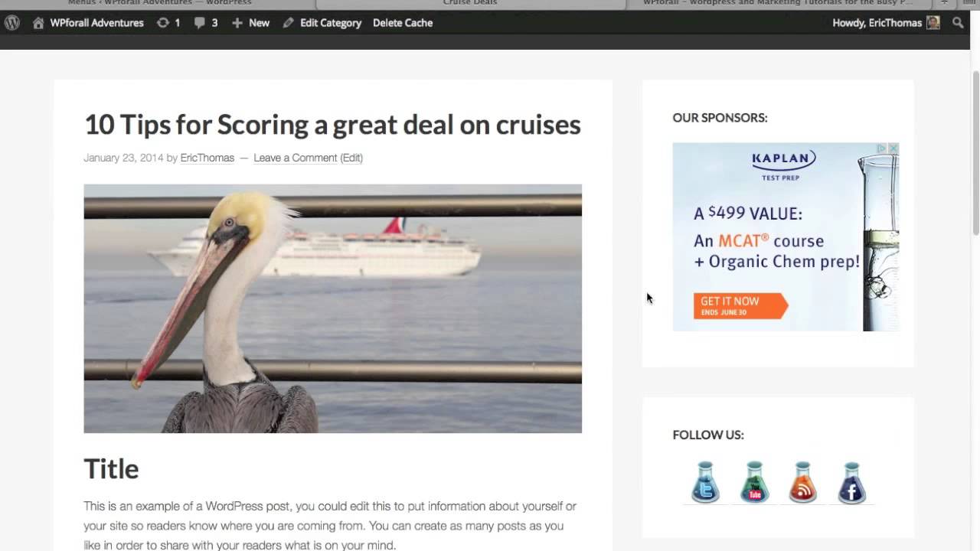Open the comments bubble icon showing 3

(206, 23)
